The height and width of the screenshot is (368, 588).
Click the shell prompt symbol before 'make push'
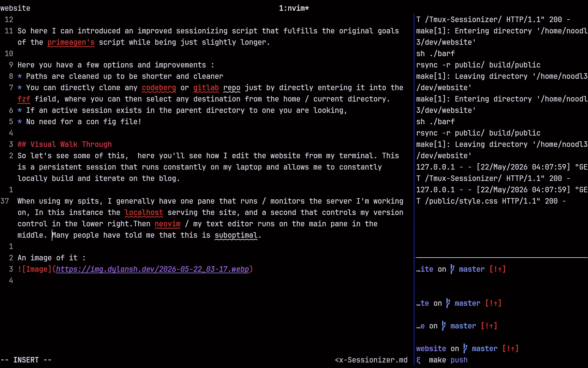(x=418, y=360)
